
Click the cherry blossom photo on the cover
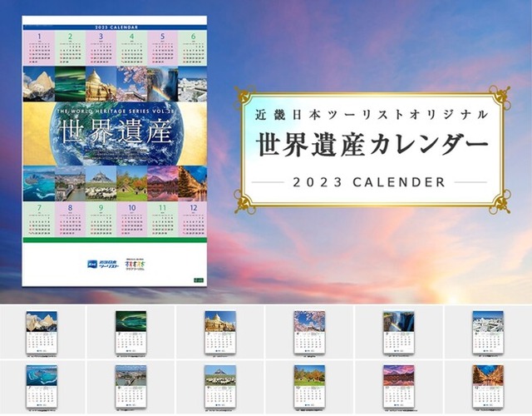click(x=131, y=84)
